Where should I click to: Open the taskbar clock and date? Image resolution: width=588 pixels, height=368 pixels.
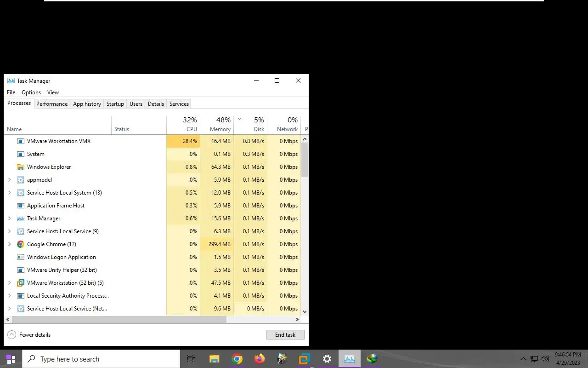coord(568,359)
